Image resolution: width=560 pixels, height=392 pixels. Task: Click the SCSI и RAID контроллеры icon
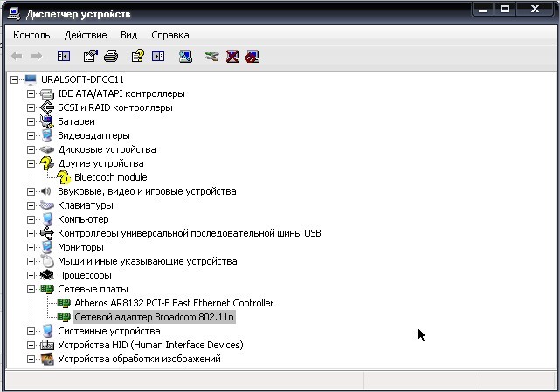[47, 107]
